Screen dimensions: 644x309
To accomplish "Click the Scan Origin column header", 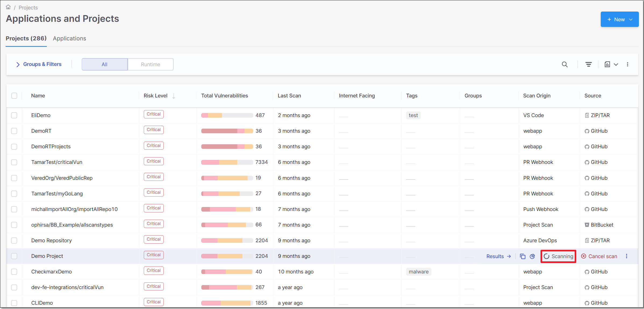I will pyautogui.click(x=537, y=96).
